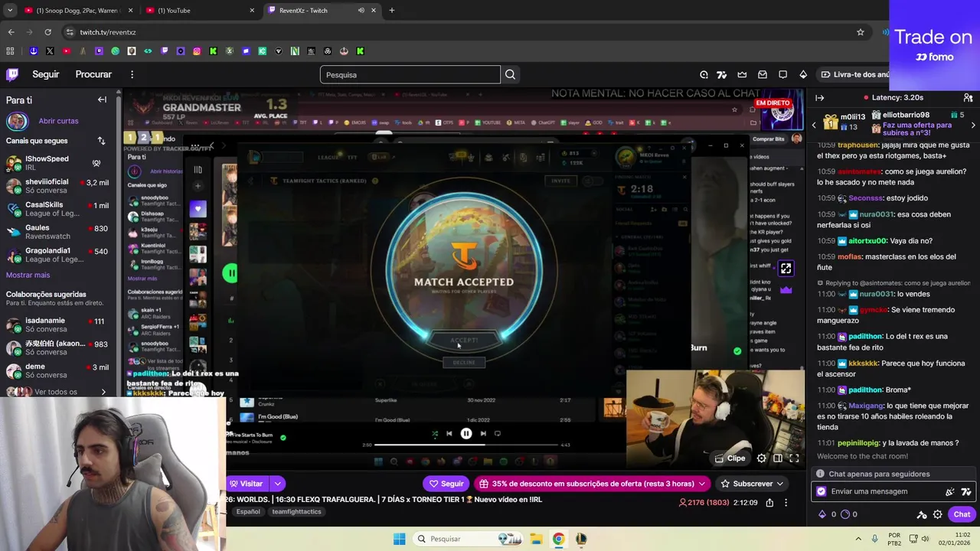Click the purple Seguir follow button
The image size is (980, 551).
click(446, 484)
